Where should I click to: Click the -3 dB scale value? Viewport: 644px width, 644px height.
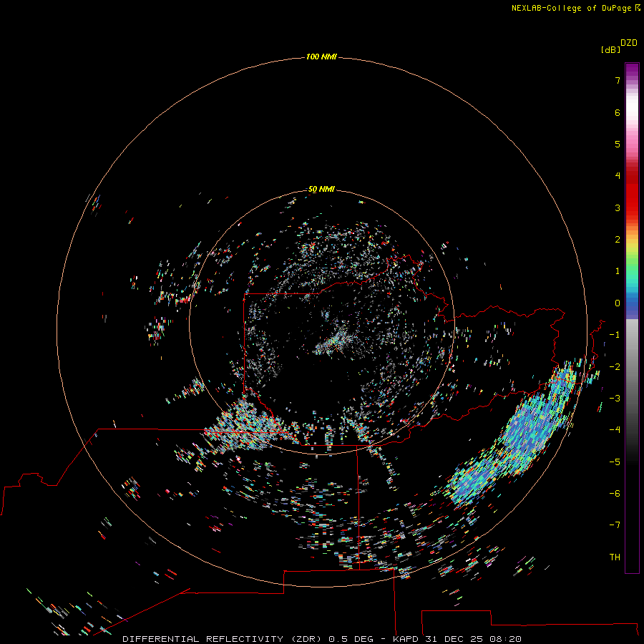tap(615, 399)
